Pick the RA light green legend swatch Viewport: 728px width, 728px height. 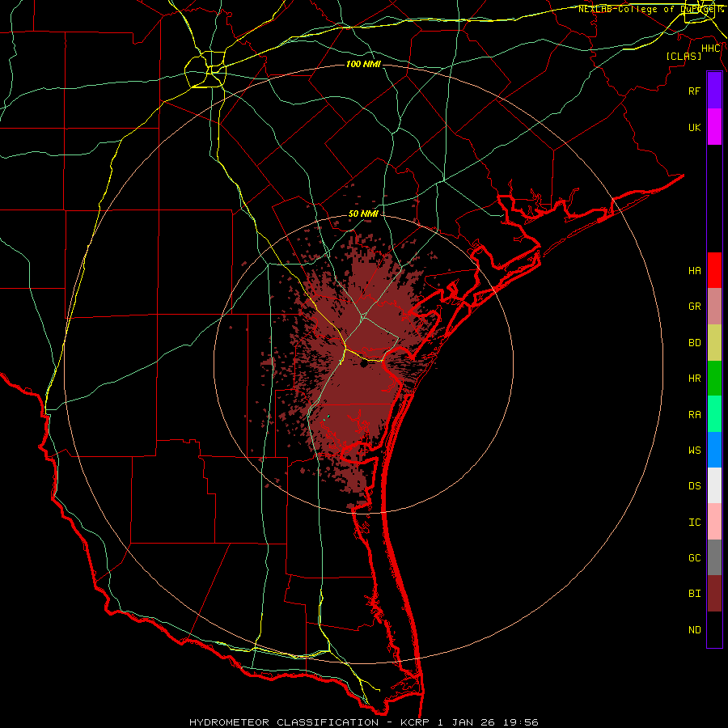tap(714, 414)
